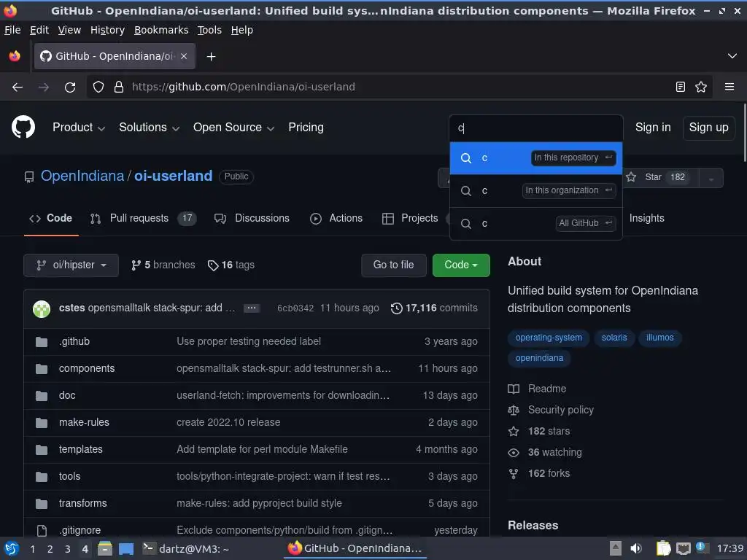Click the Go to file button

coord(393,265)
